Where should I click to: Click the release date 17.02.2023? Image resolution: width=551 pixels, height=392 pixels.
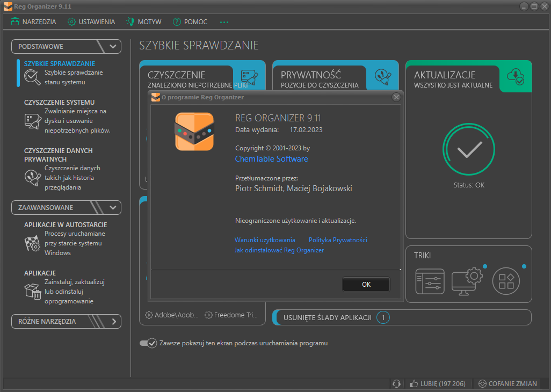tap(306, 130)
